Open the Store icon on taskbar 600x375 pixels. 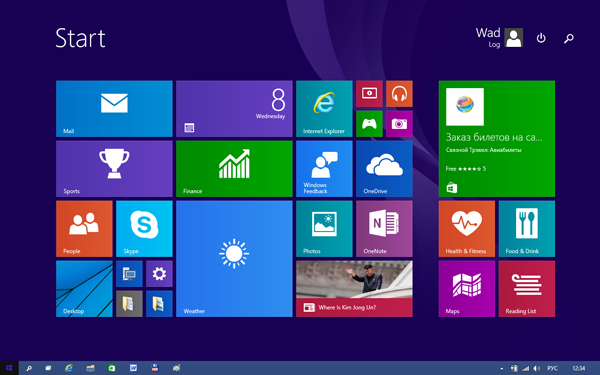[112, 368]
